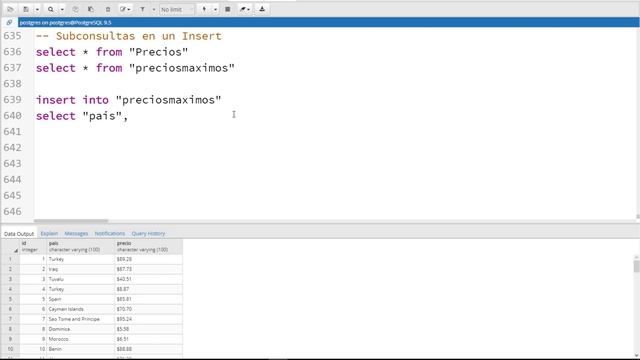Screen dimensions: 640x360
Task: Click the Stop query square icon
Action: (228, 9)
